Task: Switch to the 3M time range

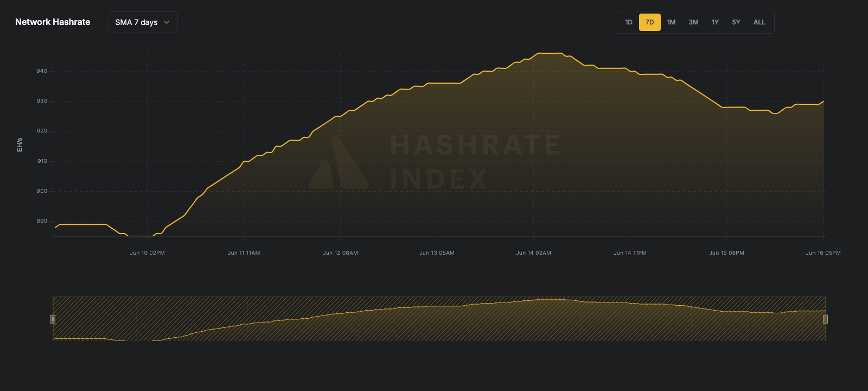Action: [x=693, y=22]
